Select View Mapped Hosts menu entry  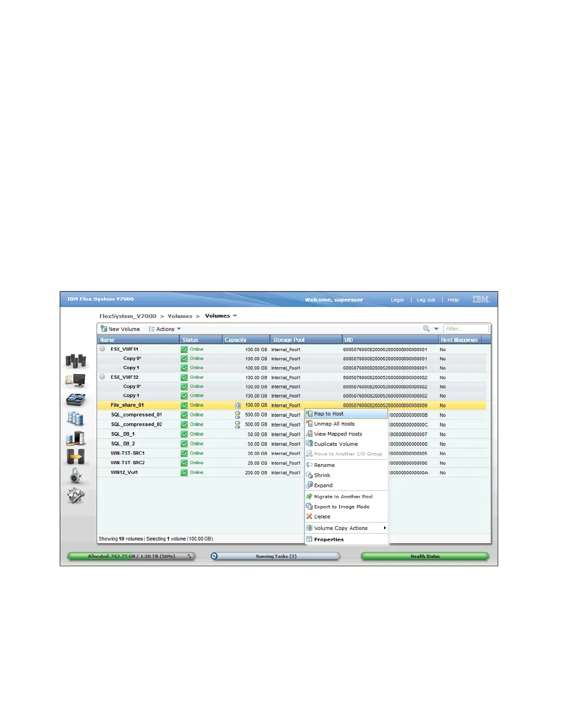point(347,434)
